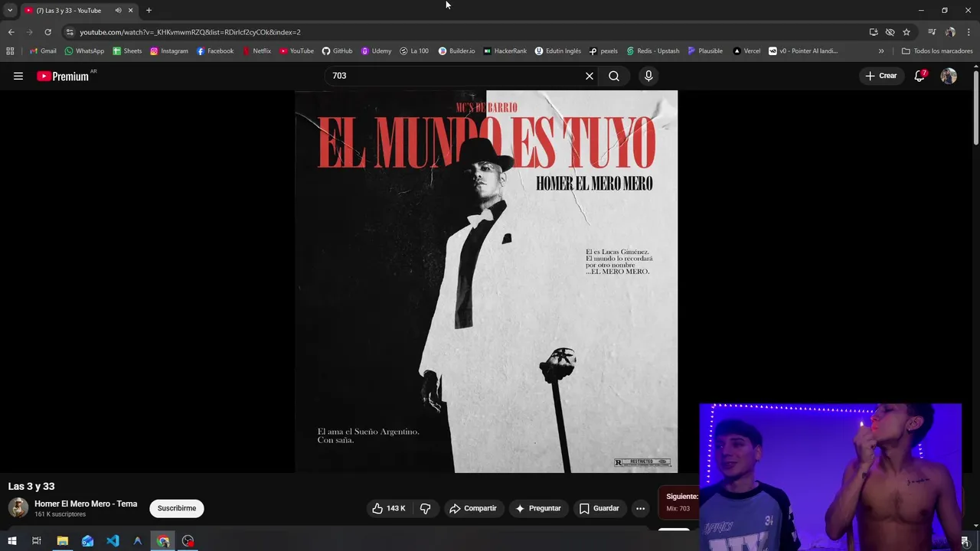980x551 pixels.
Task: Open the tab search dropdown arrow
Action: click(10, 10)
